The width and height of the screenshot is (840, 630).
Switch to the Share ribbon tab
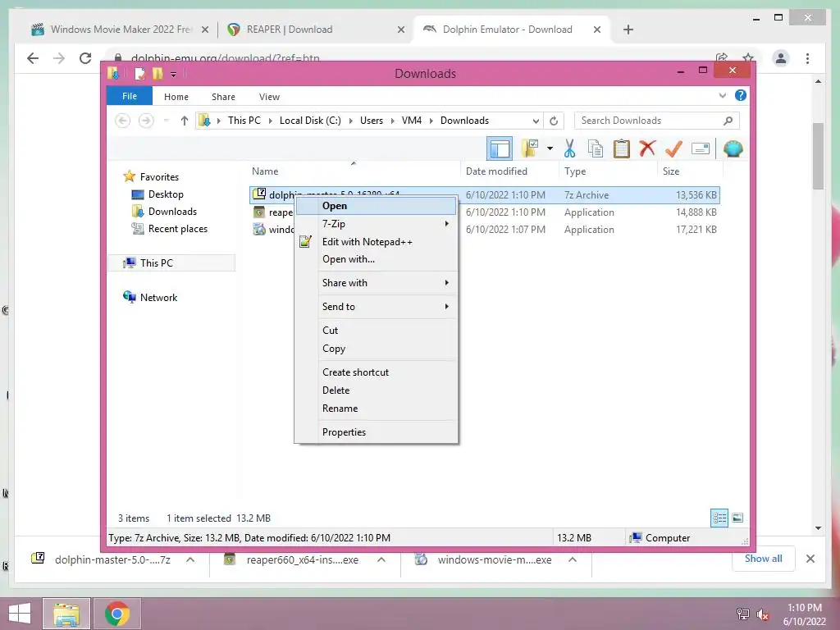pyautogui.click(x=223, y=97)
